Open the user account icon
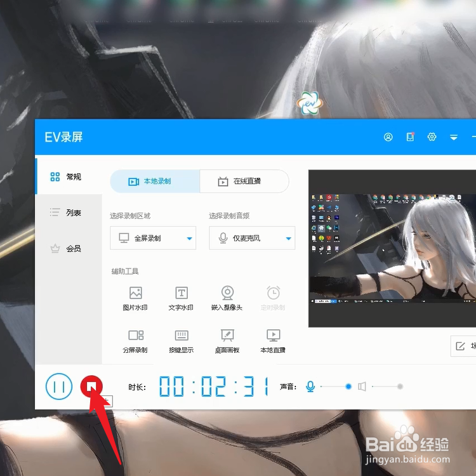The image size is (476, 476). pos(388,137)
